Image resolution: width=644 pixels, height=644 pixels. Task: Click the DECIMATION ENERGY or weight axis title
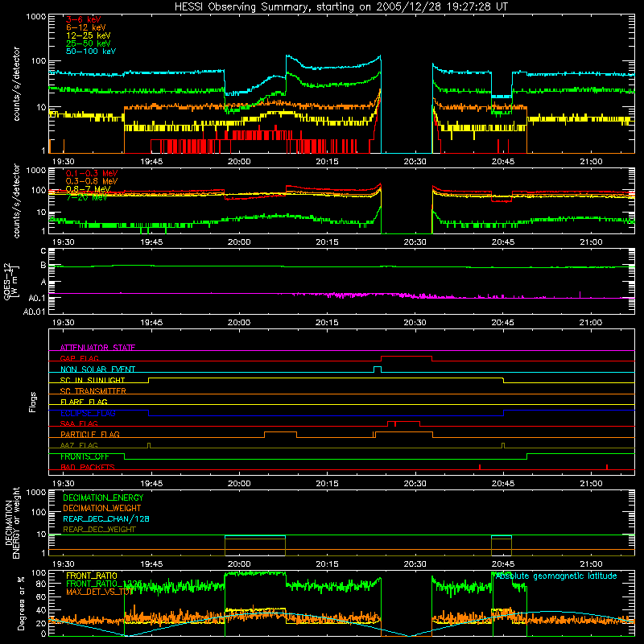pyautogui.click(x=12, y=522)
